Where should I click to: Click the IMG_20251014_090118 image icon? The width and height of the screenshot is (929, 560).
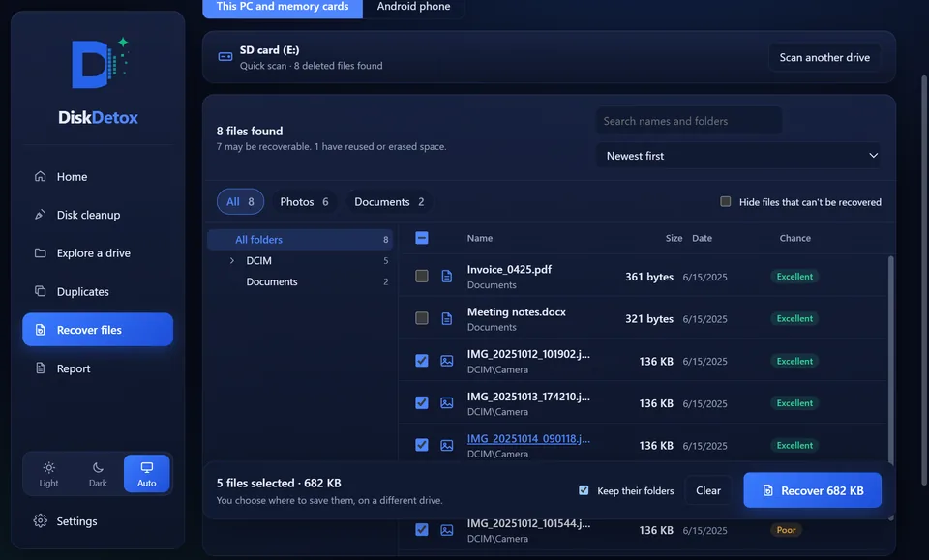click(447, 445)
